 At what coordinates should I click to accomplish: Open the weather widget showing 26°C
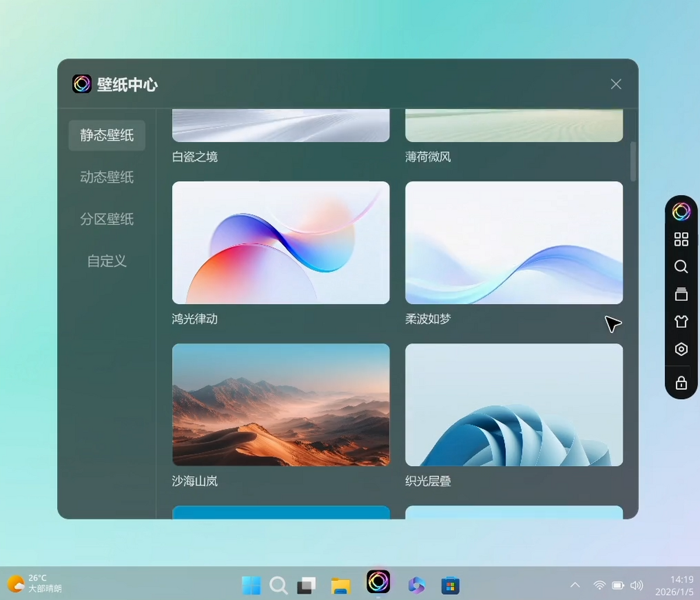34,583
